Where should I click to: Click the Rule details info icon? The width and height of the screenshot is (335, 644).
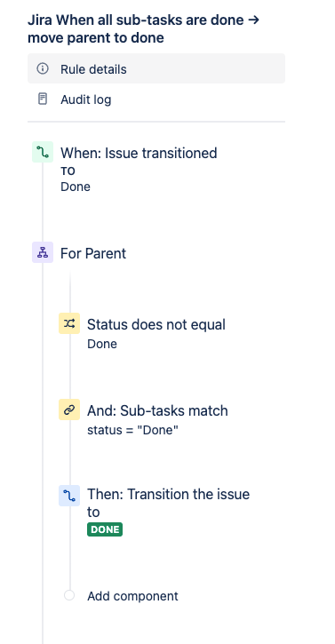pyautogui.click(x=43, y=68)
